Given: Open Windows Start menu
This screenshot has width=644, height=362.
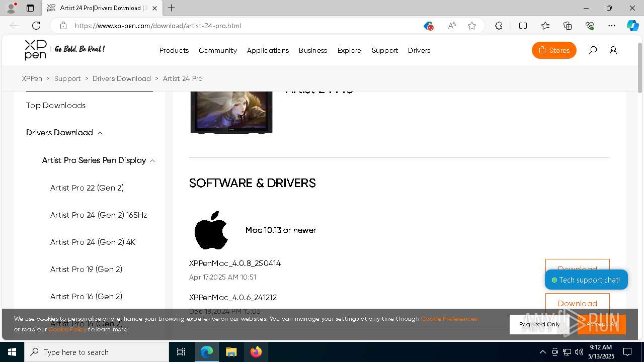Looking at the screenshot, I should pos(12,352).
